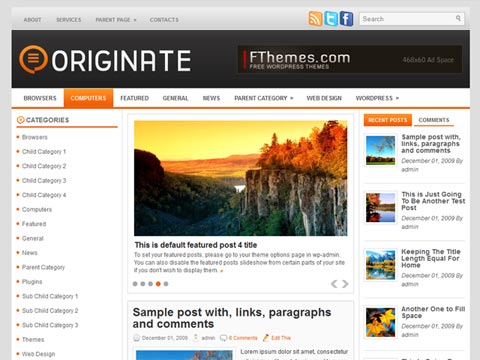Open Child Category 1 in sidebar
The image size is (480, 360).
click(x=44, y=152)
